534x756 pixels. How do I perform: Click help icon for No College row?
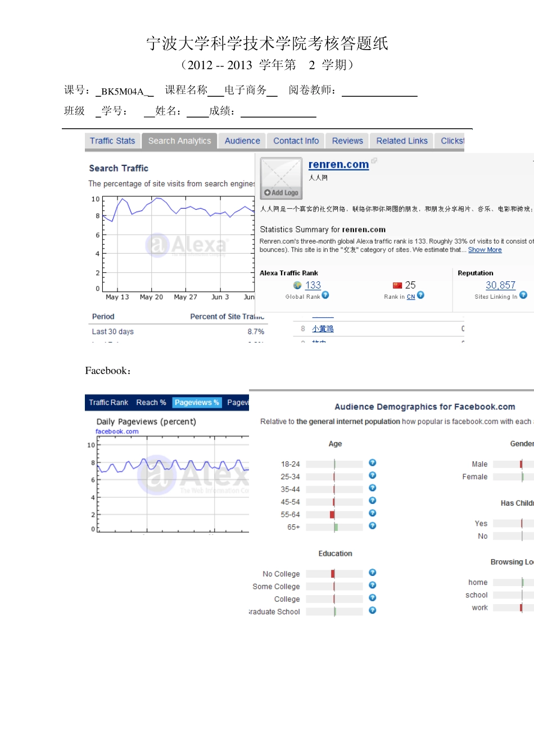point(372,573)
